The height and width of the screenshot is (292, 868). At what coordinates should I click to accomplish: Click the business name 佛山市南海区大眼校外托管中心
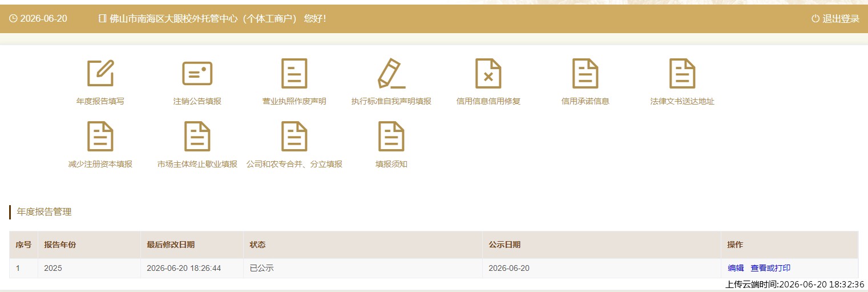(173, 18)
